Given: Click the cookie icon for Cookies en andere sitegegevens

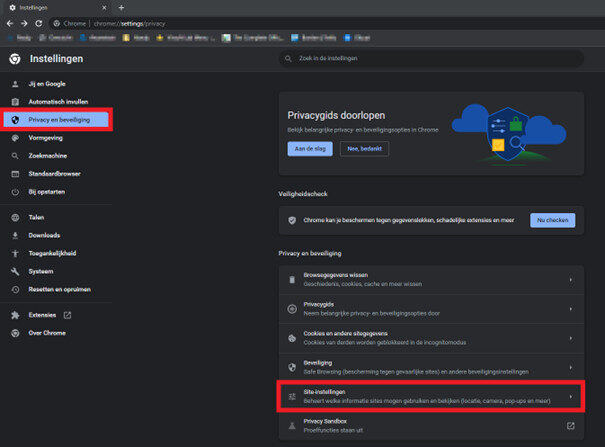Looking at the screenshot, I should point(292,338).
